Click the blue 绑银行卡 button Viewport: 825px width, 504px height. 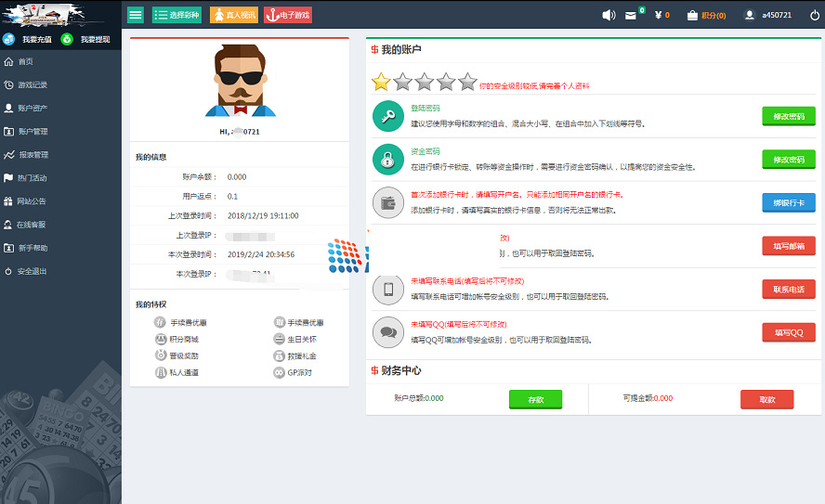(788, 202)
